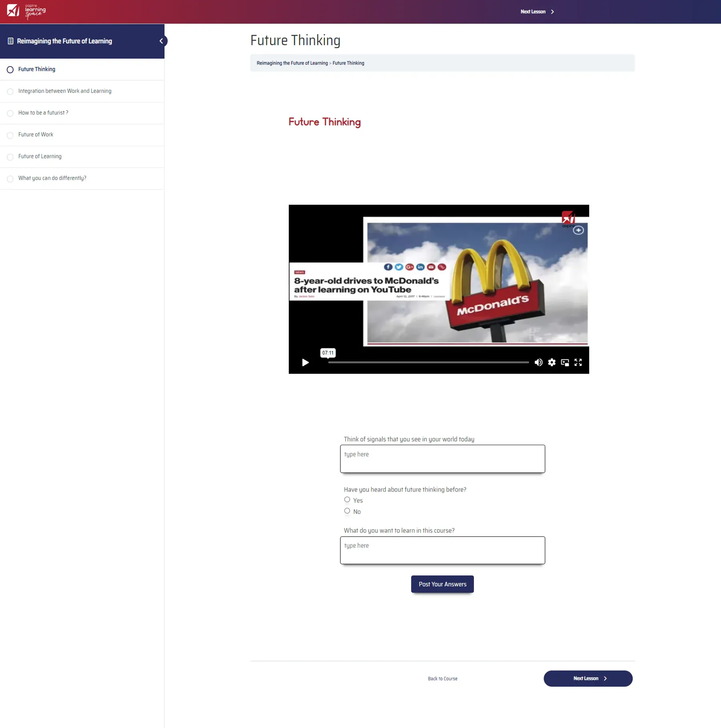721x728 pixels.
Task: Submit with Post Your Answers button
Action: click(x=442, y=584)
